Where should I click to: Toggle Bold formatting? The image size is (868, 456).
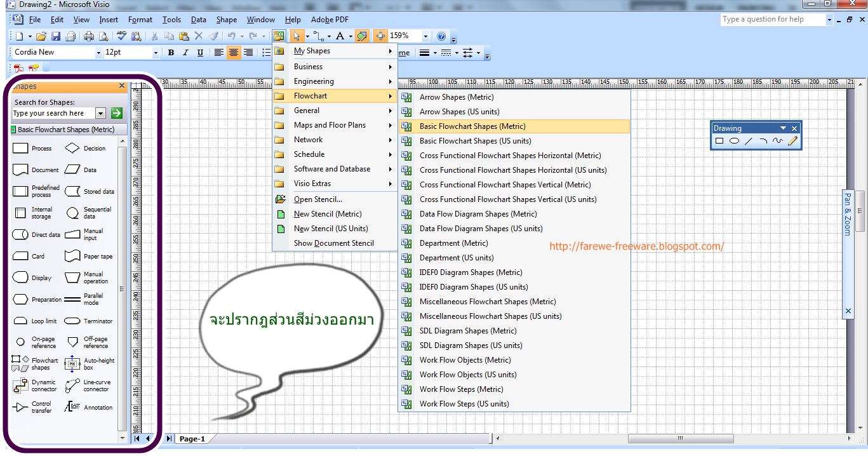tap(171, 53)
